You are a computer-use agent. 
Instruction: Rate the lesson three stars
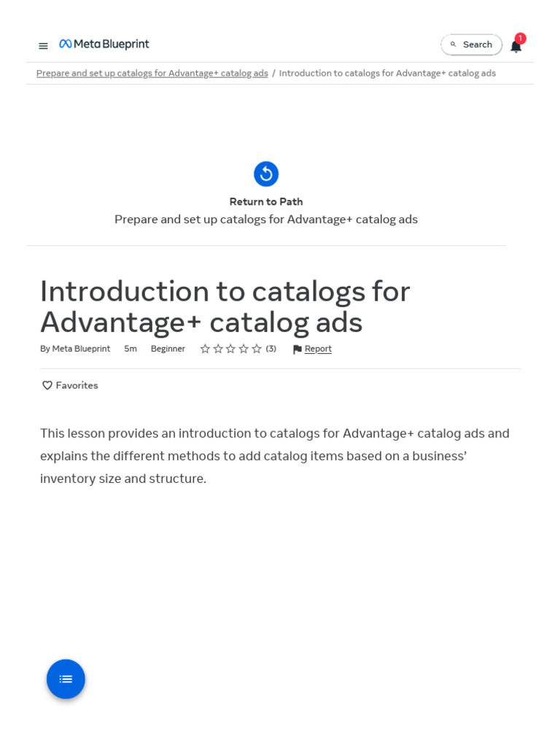[x=230, y=349]
